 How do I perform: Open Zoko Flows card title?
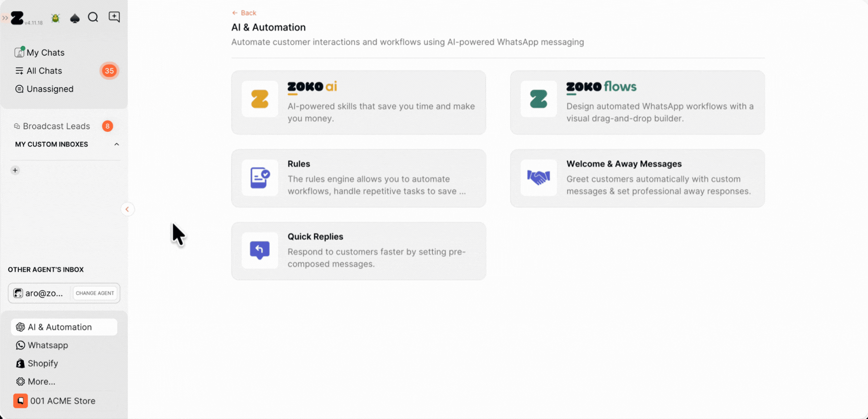[x=601, y=87]
